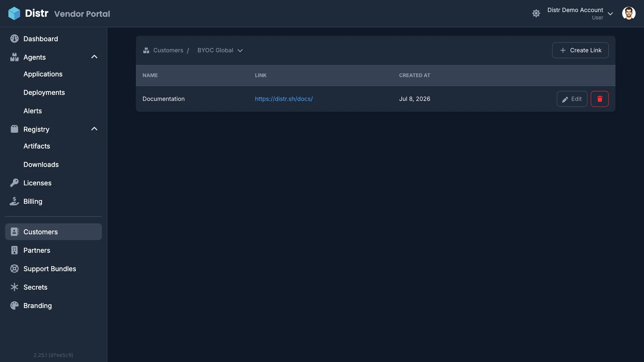The image size is (644, 362).
Task: Click the Create Link button
Action: (580, 50)
